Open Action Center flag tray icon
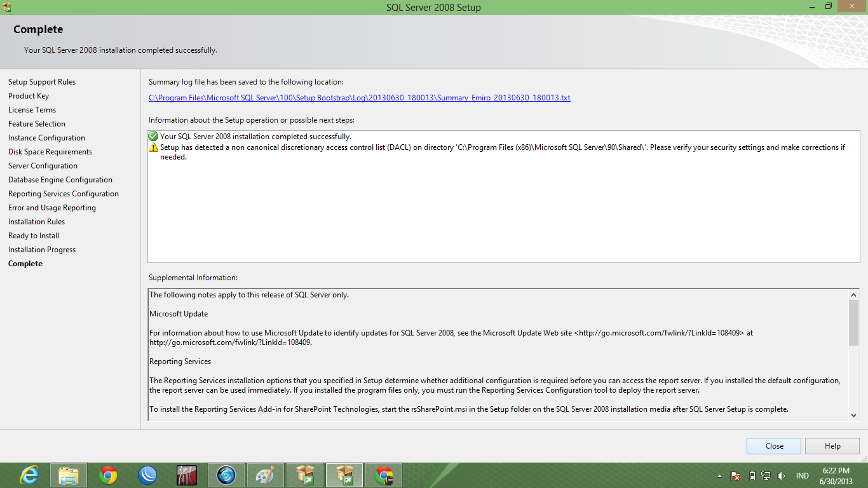This screenshot has width=868, height=488. pyautogui.click(x=735, y=476)
